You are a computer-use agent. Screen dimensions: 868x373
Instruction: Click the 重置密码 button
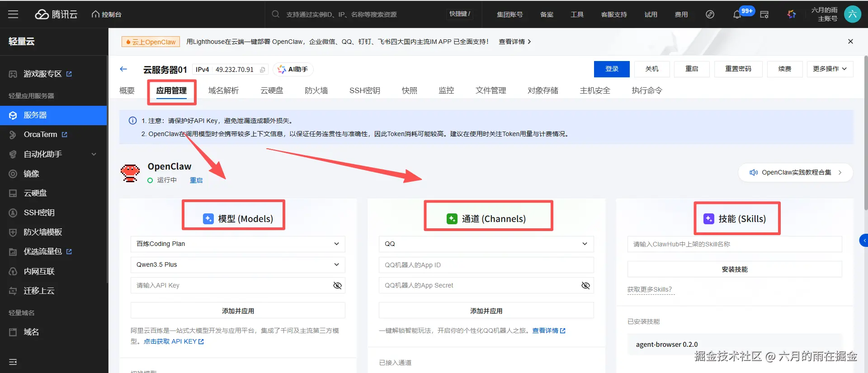point(738,69)
